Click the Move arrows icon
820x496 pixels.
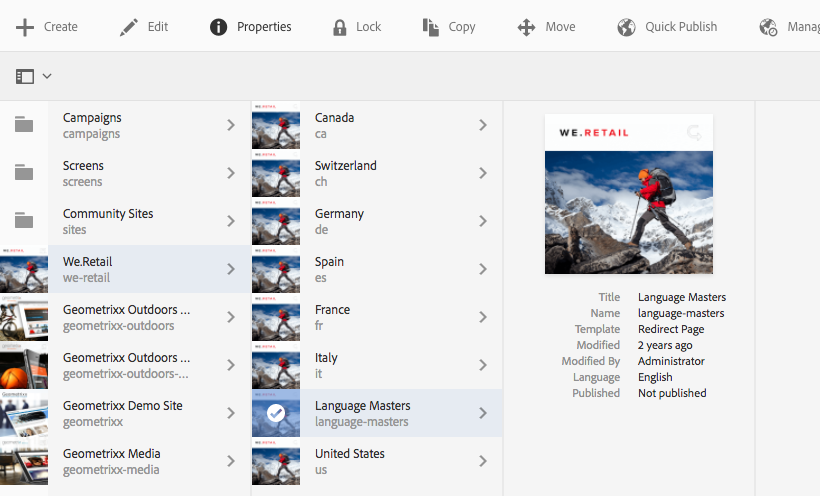(x=526, y=27)
